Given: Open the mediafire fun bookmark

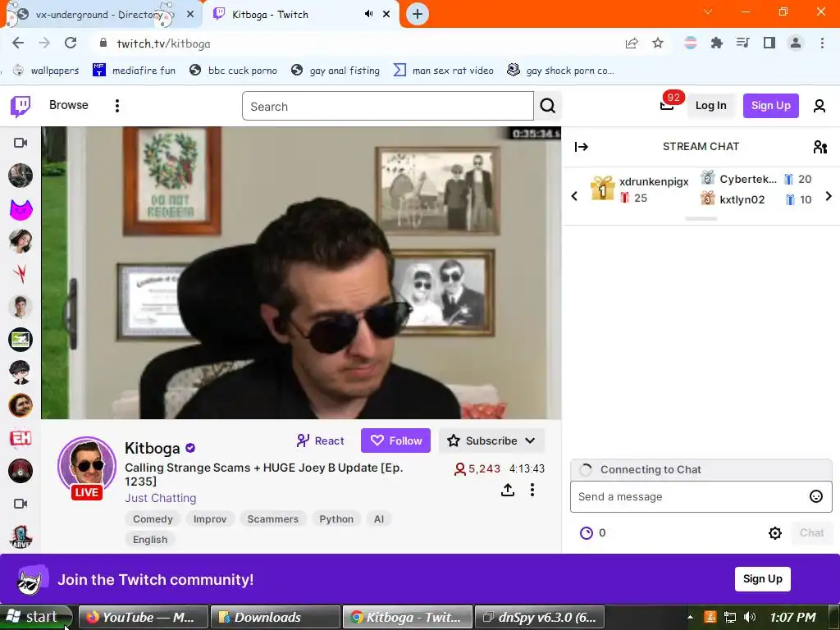Looking at the screenshot, I should [x=134, y=71].
